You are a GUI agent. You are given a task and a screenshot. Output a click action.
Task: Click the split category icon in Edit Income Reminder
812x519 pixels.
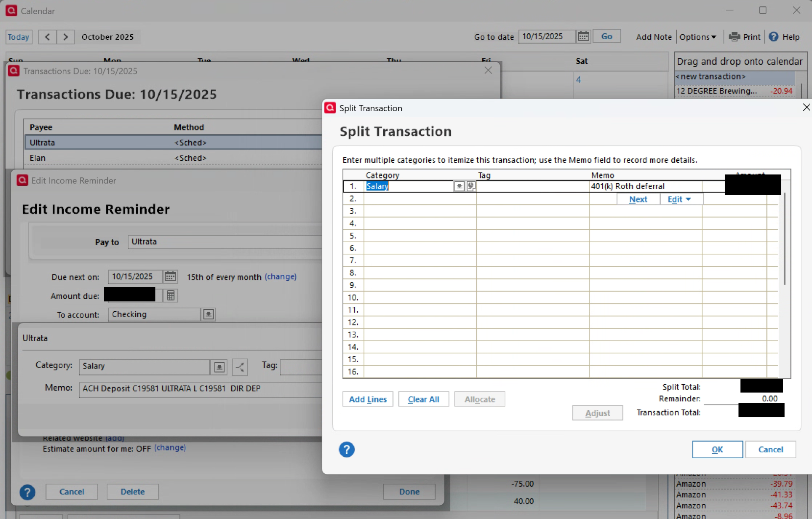pyautogui.click(x=240, y=367)
